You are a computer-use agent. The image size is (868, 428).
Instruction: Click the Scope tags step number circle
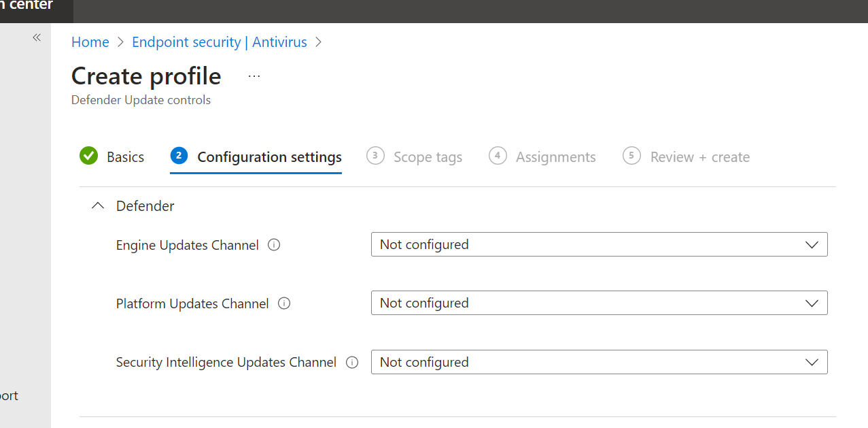pos(375,156)
